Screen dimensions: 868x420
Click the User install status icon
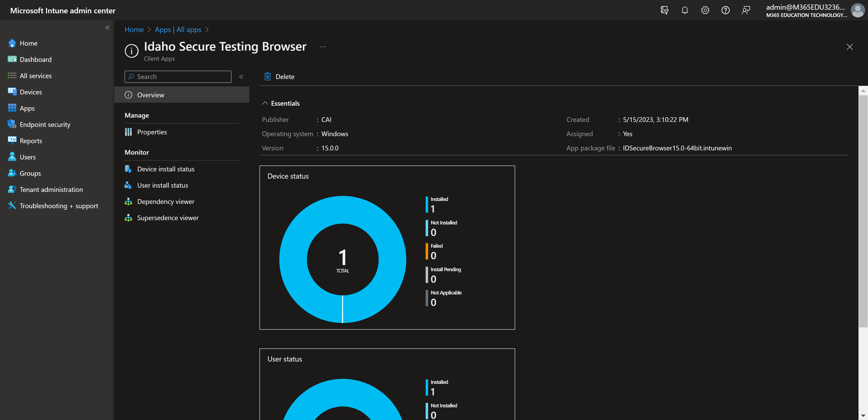tap(128, 185)
